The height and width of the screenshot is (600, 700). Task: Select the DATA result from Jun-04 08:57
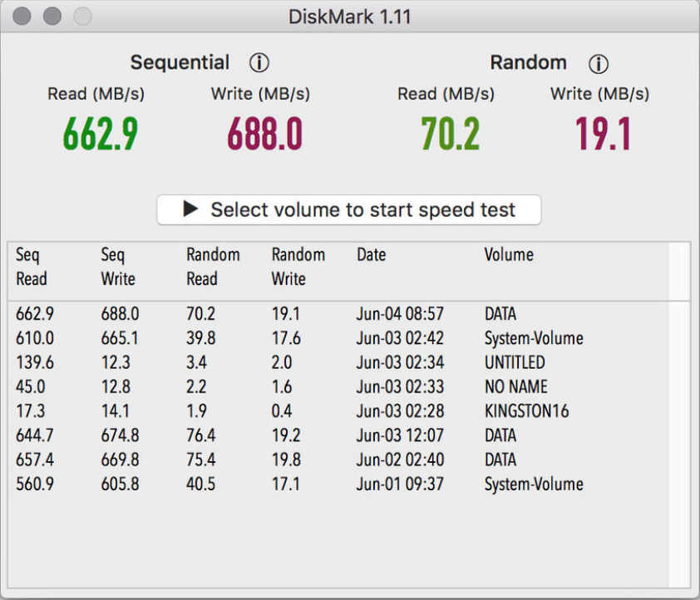pyautogui.click(x=333, y=314)
